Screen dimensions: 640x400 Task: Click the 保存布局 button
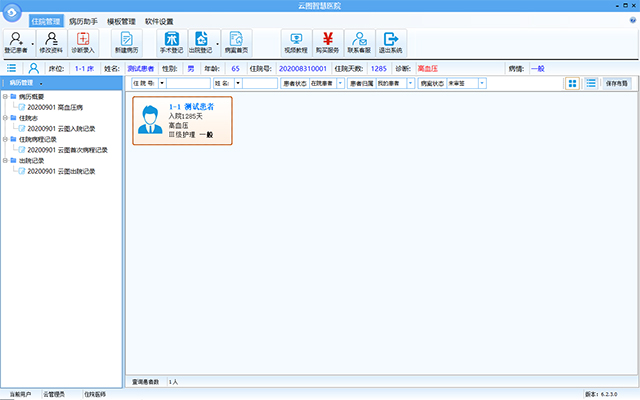coord(617,83)
